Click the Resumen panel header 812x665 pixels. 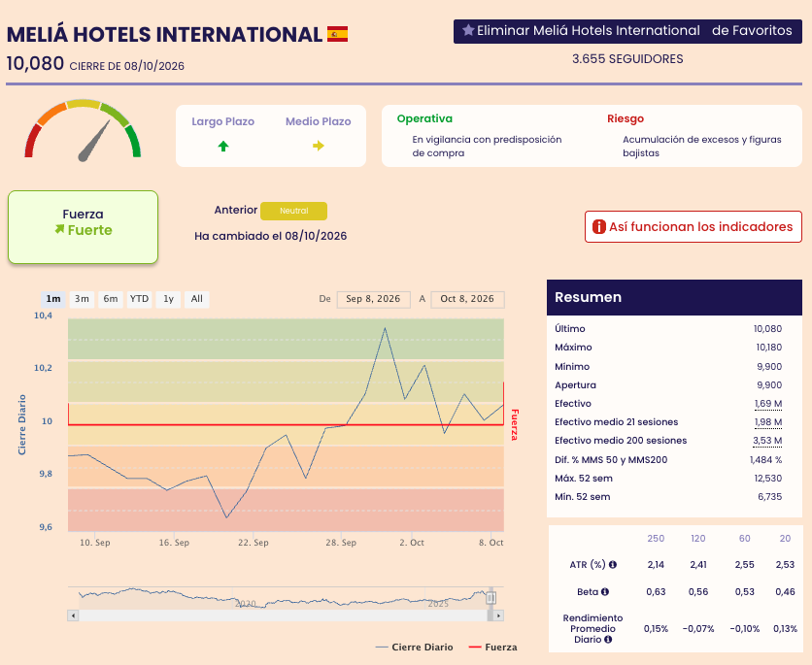tap(674, 298)
